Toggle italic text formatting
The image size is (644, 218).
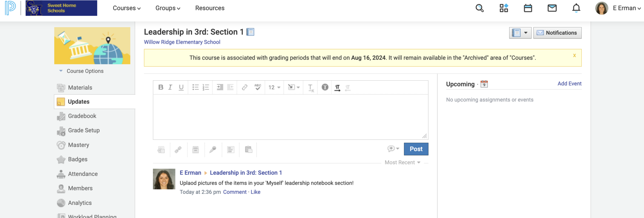pos(170,87)
